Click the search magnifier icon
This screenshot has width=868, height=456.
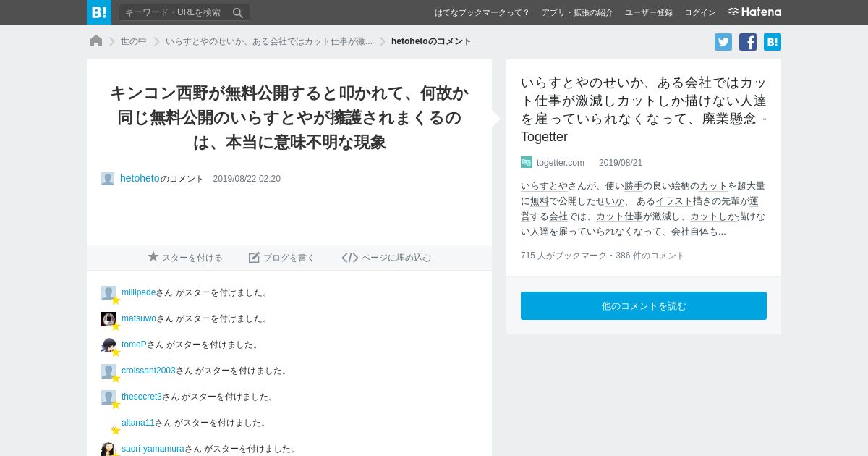[238, 12]
